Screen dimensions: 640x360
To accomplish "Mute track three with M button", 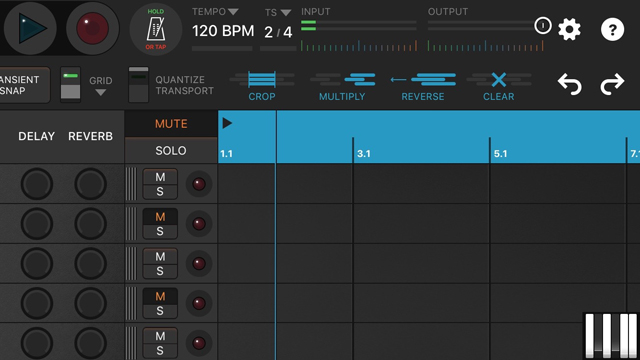I will point(160,257).
